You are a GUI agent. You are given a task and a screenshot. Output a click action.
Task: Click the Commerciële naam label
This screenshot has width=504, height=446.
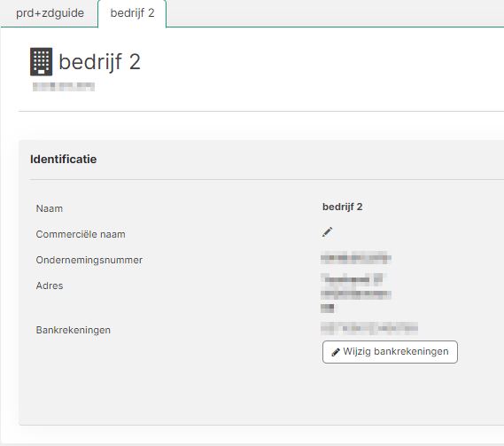click(81, 234)
